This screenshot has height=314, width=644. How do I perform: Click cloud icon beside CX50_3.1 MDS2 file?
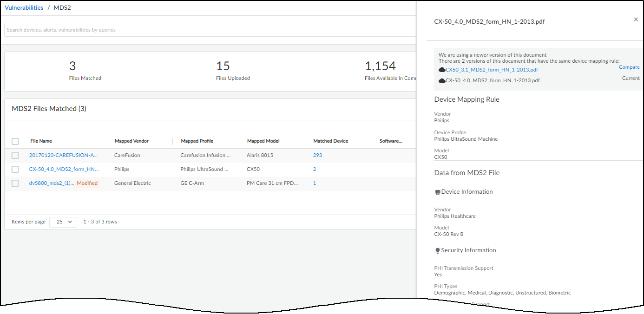pos(442,70)
